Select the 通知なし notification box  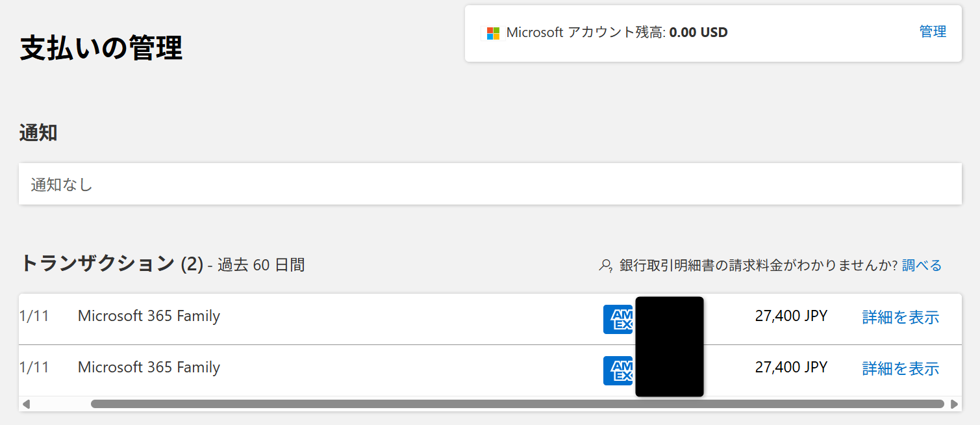pos(490,184)
